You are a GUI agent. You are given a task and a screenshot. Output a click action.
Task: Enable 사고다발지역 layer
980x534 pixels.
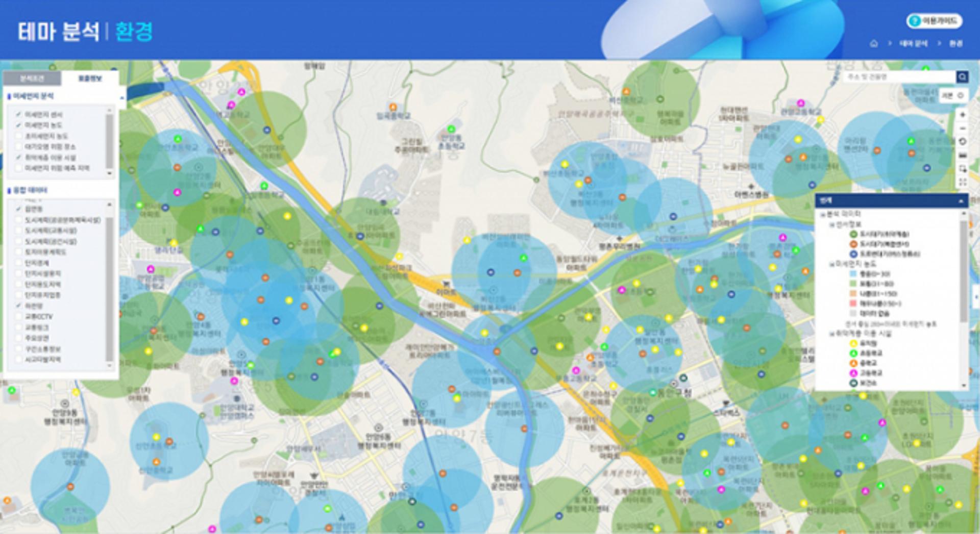[19, 360]
